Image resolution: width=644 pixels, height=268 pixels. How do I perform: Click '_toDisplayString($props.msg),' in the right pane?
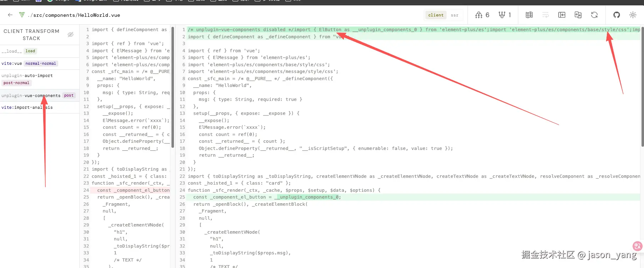(250, 253)
